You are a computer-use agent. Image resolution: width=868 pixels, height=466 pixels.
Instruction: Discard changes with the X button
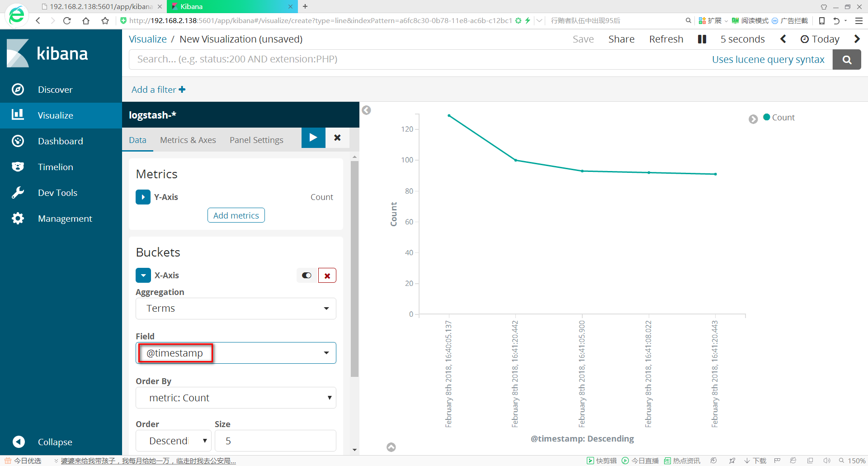point(337,138)
